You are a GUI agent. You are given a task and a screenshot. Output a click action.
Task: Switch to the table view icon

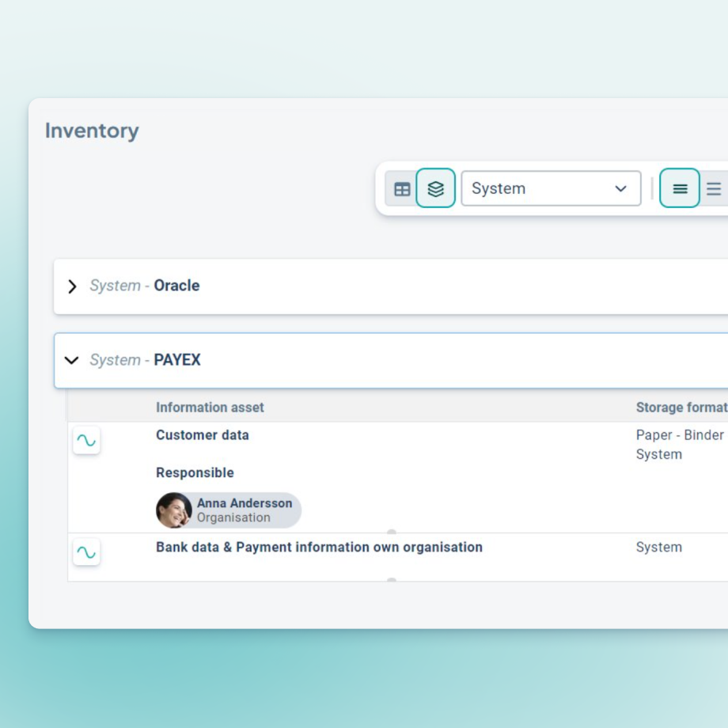402,189
